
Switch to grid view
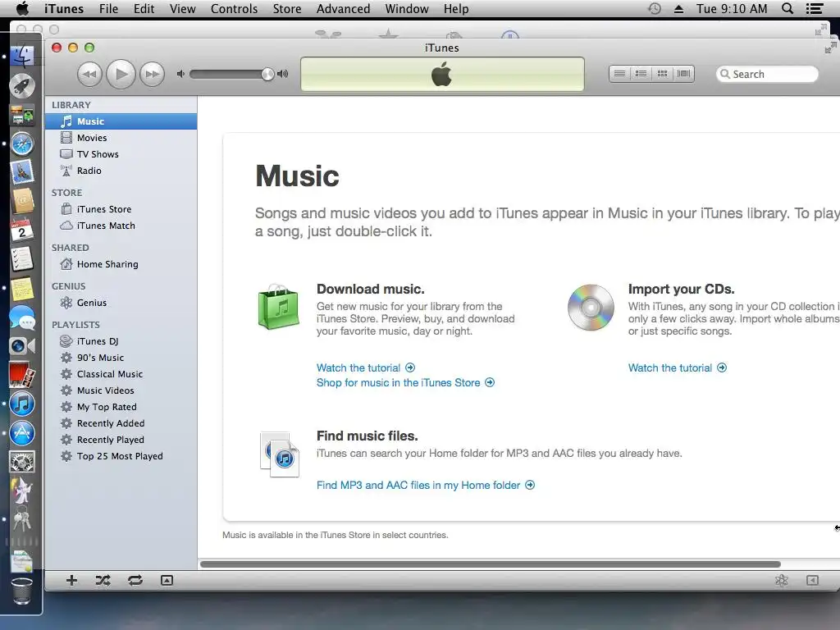pos(662,73)
